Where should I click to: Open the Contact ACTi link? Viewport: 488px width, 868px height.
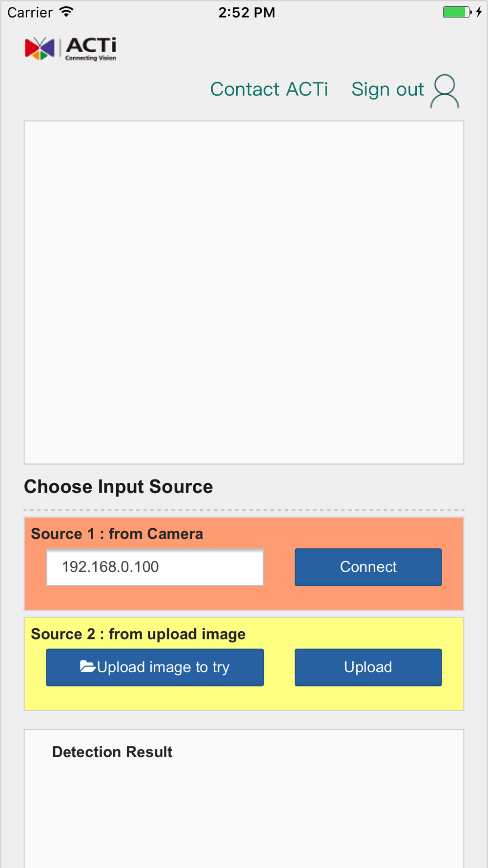coord(269,89)
